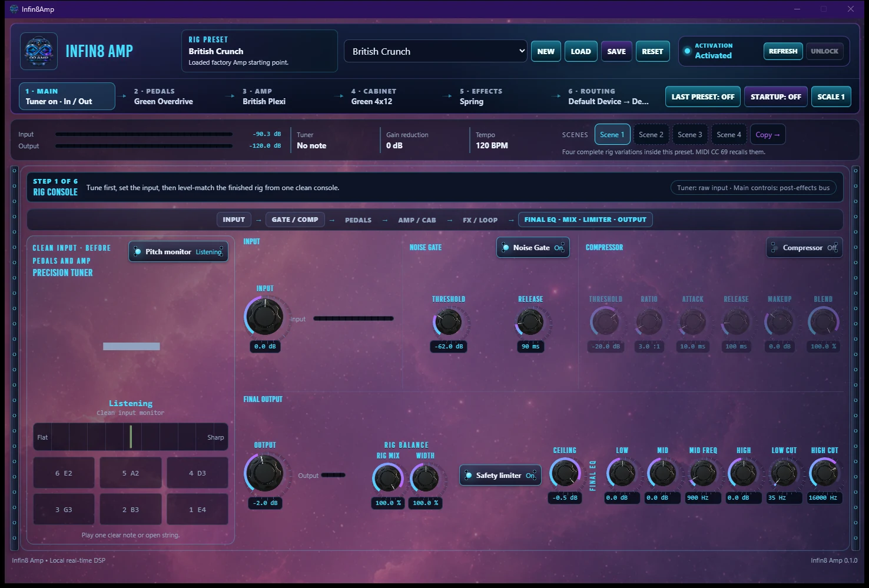Click the WIDTH knob
The height and width of the screenshot is (588, 869).
click(x=425, y=478)
